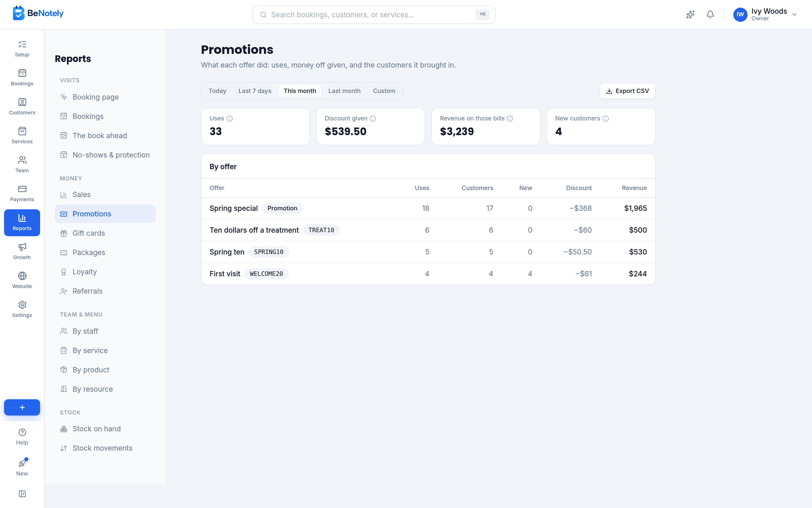
Task: Select the Custom date range
Action: click(x=384, y=91)
